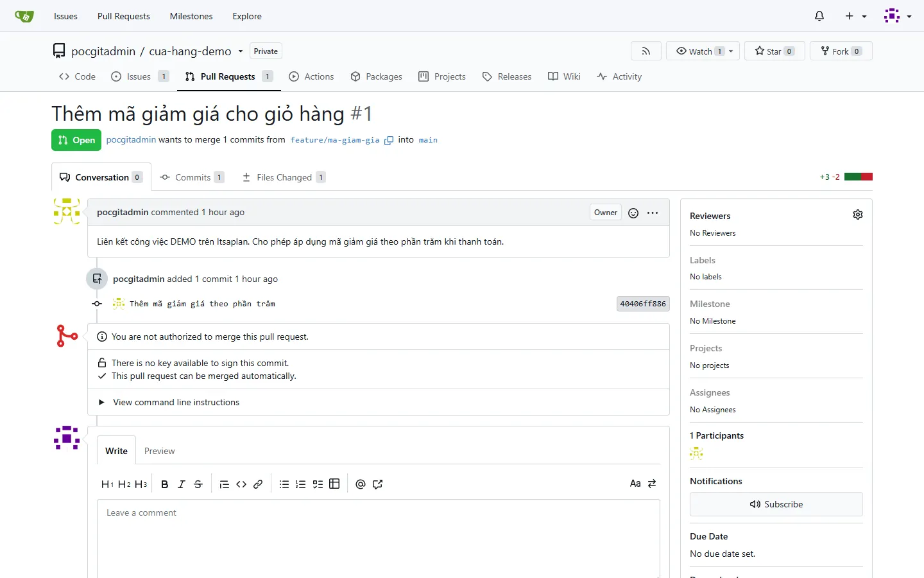Screen dimensions: 924x578
Task: Insert code formatting in comment
Action: [x=241, y=484]
